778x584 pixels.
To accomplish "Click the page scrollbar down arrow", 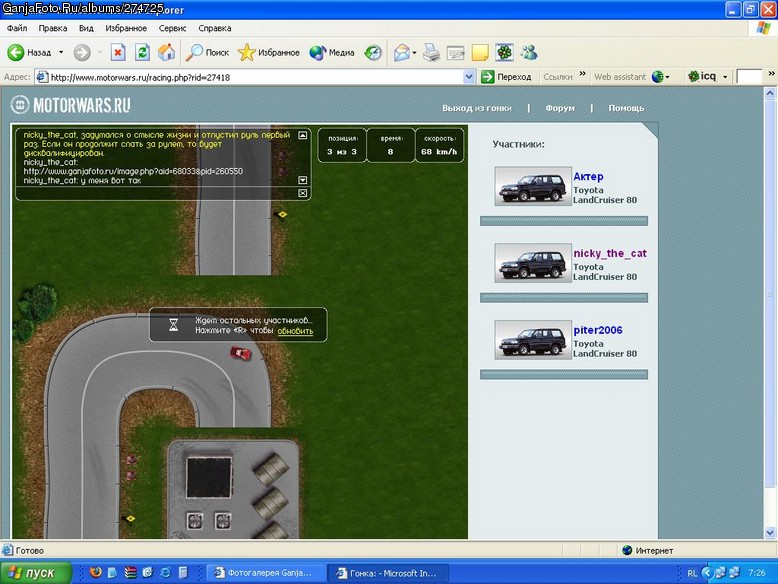I will pos(770,532).
